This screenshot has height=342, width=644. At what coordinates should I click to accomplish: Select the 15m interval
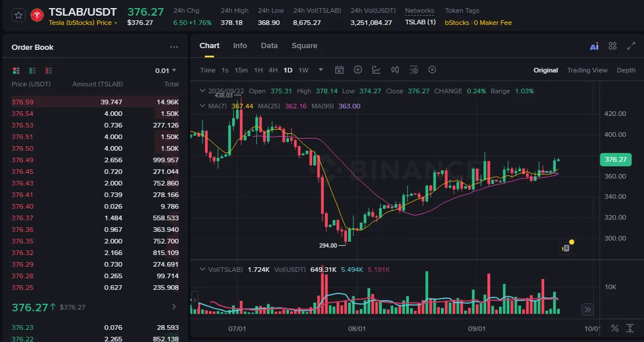[x=241, y=70]
